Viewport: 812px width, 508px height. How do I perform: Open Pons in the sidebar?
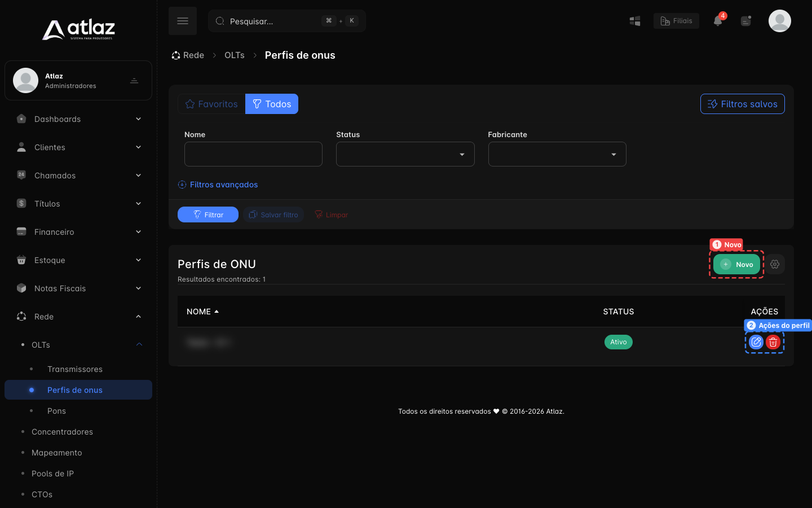coord(56,411)
